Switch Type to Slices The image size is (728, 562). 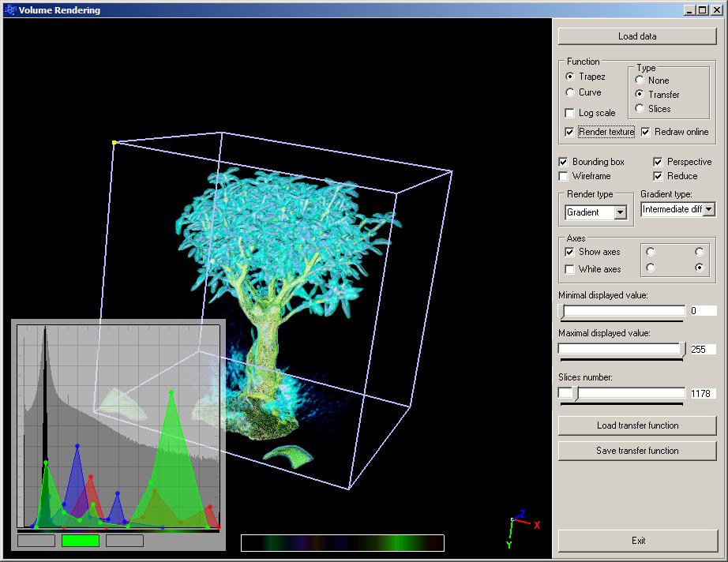(640, 109)
